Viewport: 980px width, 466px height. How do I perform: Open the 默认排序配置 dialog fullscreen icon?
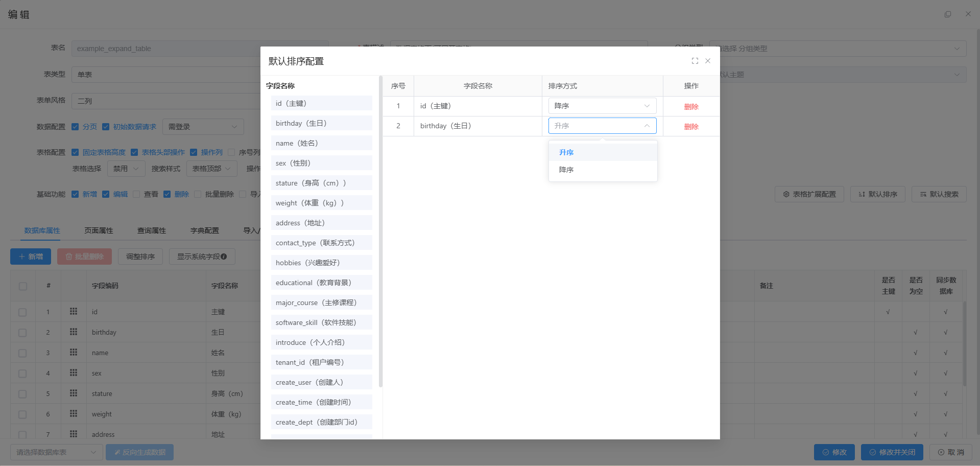(x=695, y=61)
